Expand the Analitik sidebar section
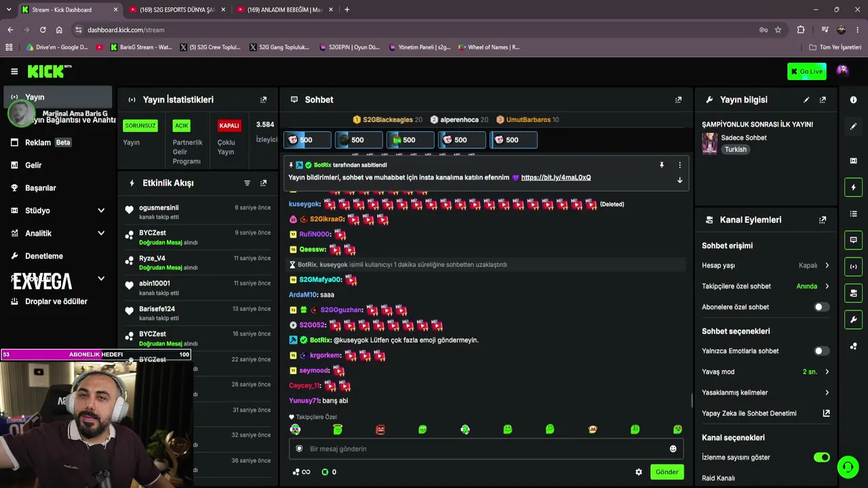This screenshot has width=868, height=488. (101, 233)
